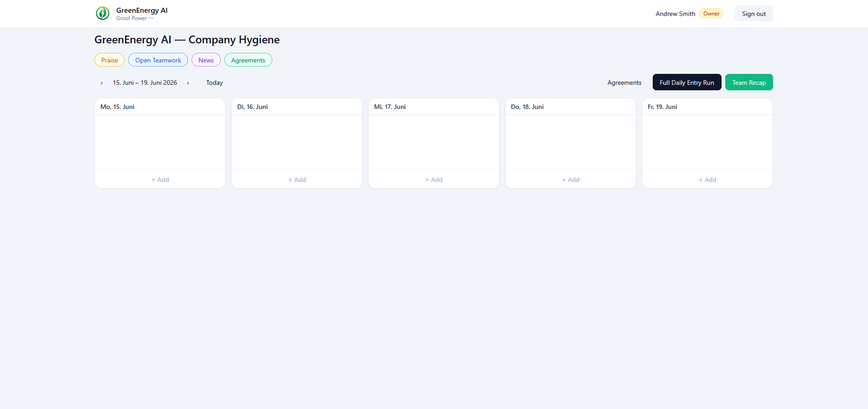Add an entry for Fr, 19. Juni

(707, 180)
